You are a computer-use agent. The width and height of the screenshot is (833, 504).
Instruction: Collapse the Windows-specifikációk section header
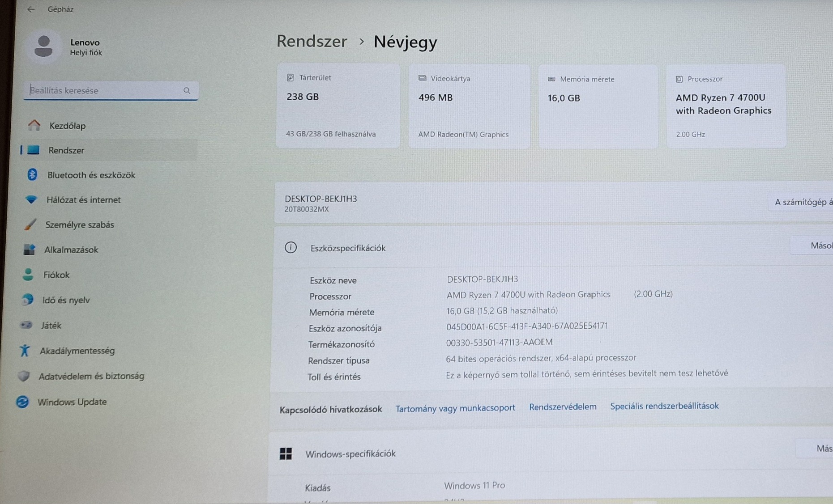pos(551,452)
